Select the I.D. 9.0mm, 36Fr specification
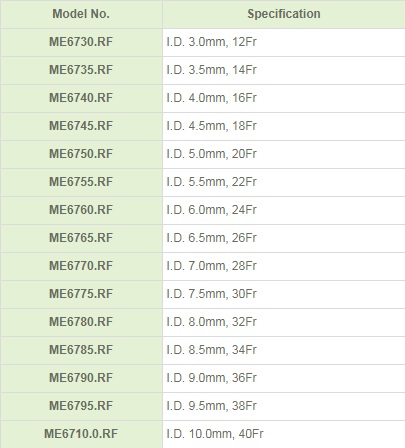This screenshot has width=405, height=448. [x=211, y=378]
